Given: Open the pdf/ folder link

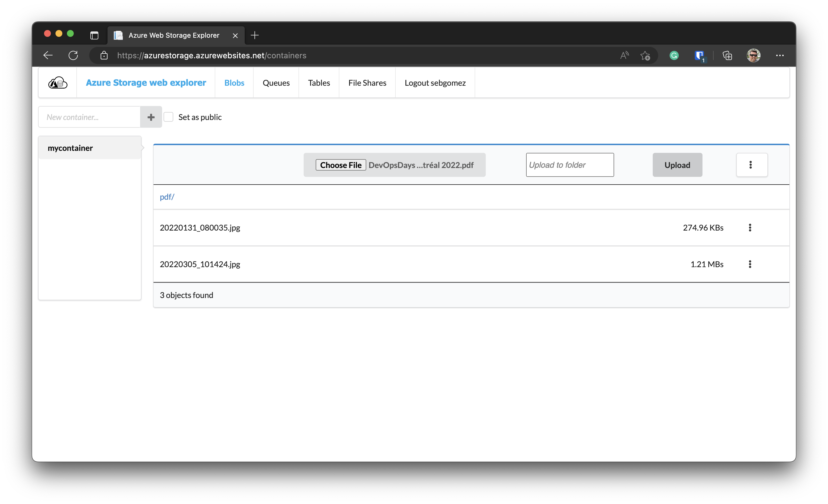Looking at the screenshot, I should pyautogui.click(x=167, y=197).
